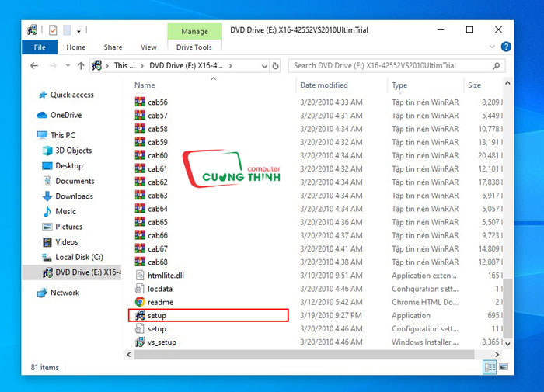The width and height of the screenshot is (544, 392).
Task: Expand the ribbon with chevron
Action: 492,47
